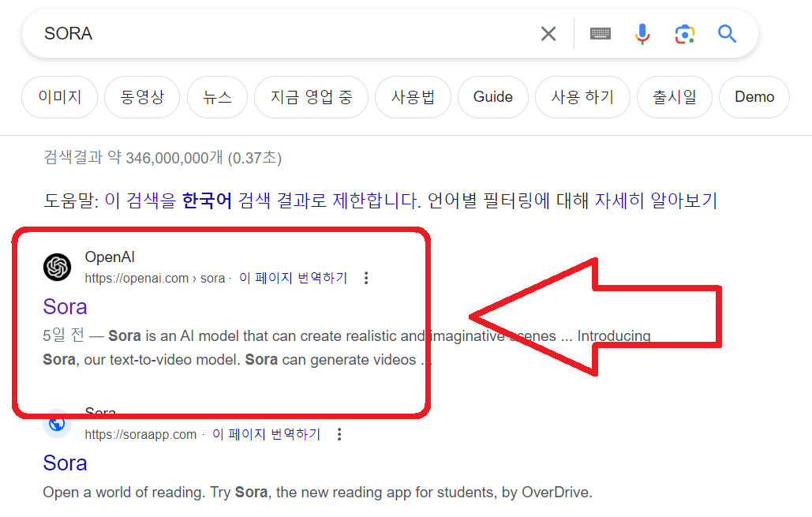Open the on-screen keyboard input tool
Viewport: 812px width, 517px height.
(601, 34)
